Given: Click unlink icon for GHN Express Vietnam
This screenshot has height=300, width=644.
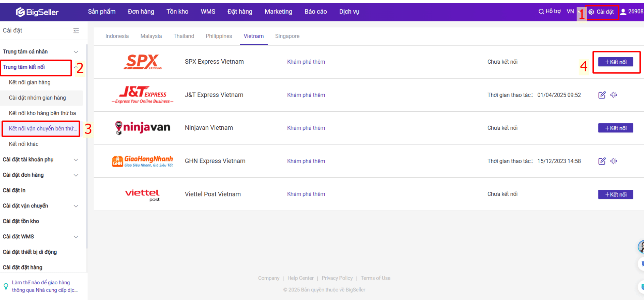Looking at the screenshot, I should tap(613, 161).
